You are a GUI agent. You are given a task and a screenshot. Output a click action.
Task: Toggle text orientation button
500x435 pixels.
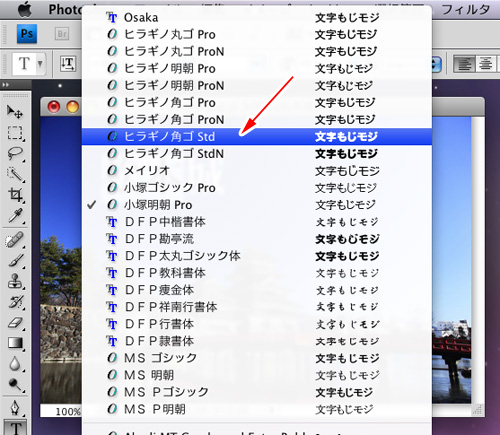point(68,63)
